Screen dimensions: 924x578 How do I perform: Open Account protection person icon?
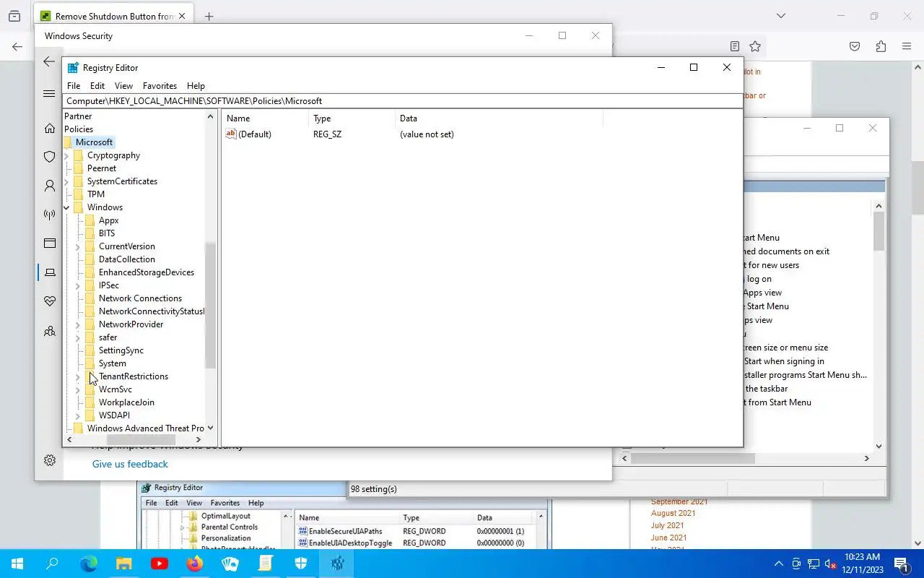click(49, 186)
